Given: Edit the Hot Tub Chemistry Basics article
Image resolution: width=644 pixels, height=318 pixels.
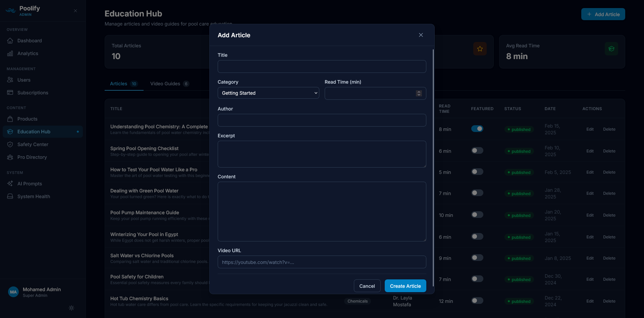Looking at the screenshot, I should [590, 301].
